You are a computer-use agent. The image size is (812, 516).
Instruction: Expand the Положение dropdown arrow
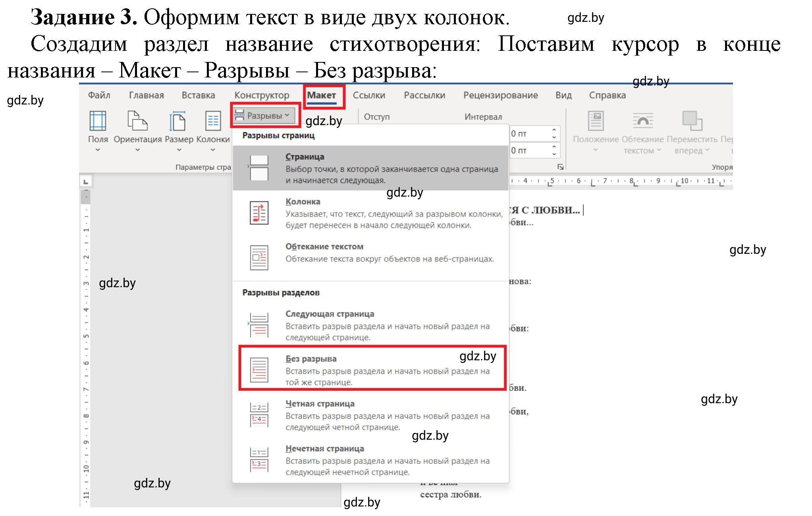(x=596, y=150)
